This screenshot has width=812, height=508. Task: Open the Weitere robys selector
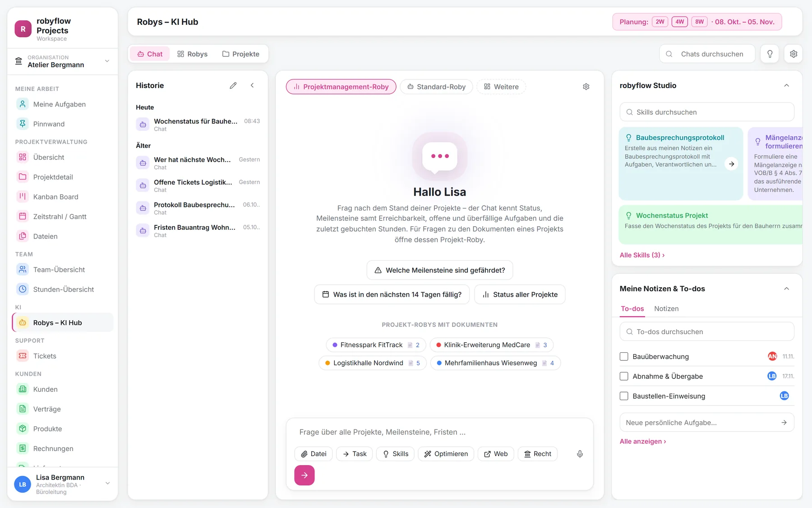(501, 87)
